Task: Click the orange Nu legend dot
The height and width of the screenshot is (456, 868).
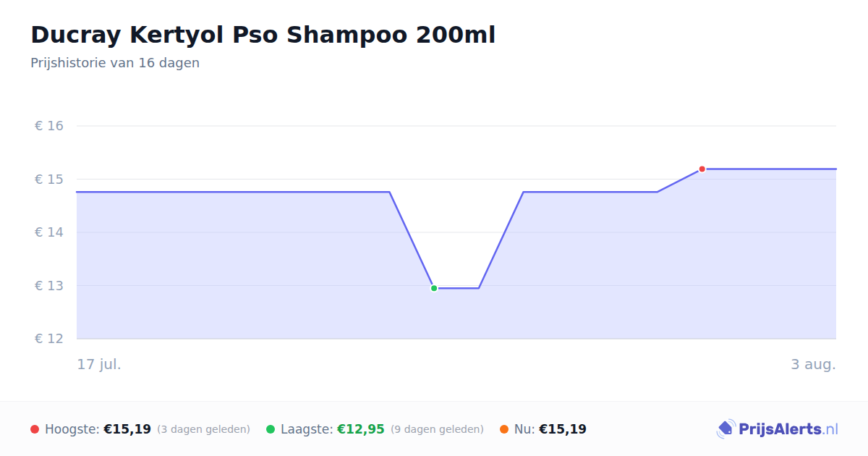Action: pyautogui.click(x=504, y=429)
